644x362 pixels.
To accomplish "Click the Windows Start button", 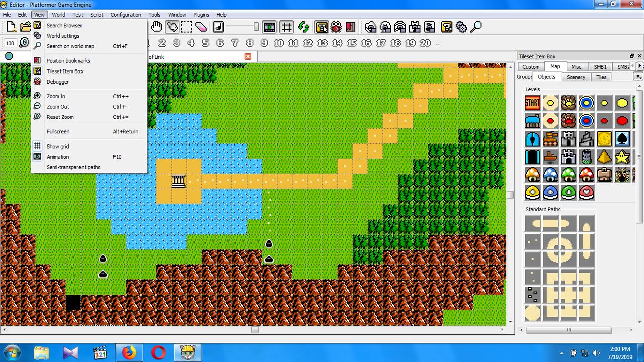I will pyautogui.click(x=12, y=352).
